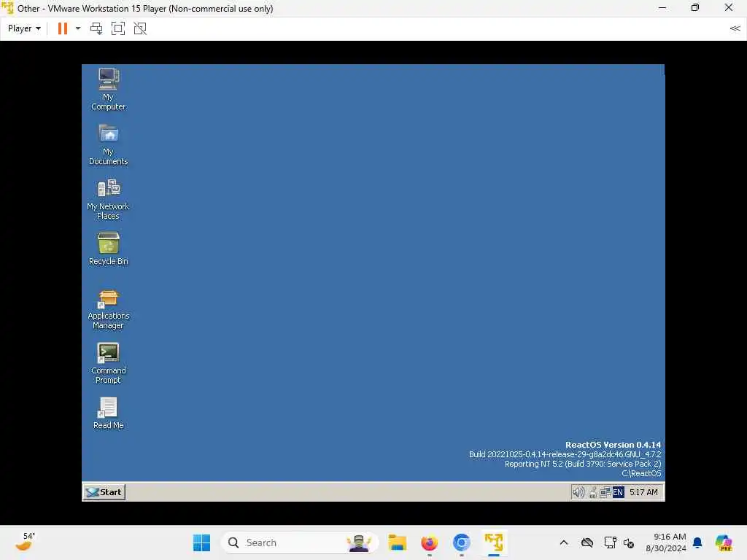Open the ReactOS Start menu

click(x=104, y=492)
